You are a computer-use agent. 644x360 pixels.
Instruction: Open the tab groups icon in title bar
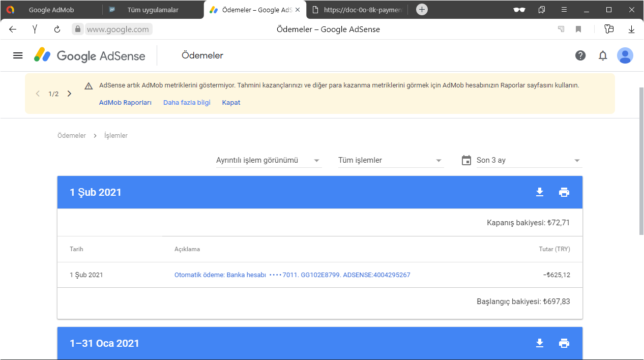coord(542,10)
